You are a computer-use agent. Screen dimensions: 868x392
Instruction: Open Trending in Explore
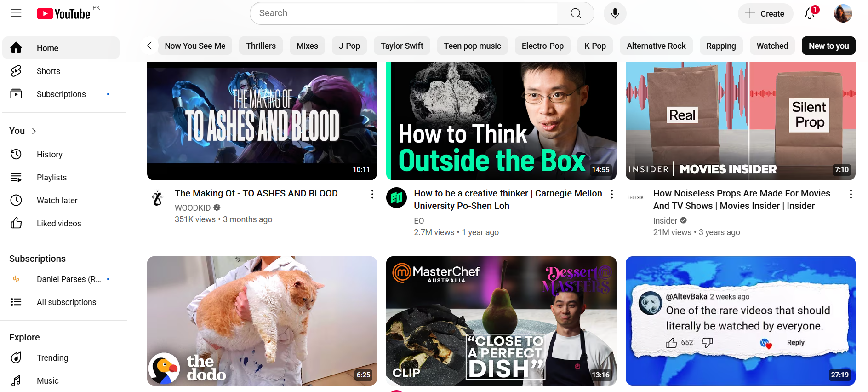[x=61, y=357]
